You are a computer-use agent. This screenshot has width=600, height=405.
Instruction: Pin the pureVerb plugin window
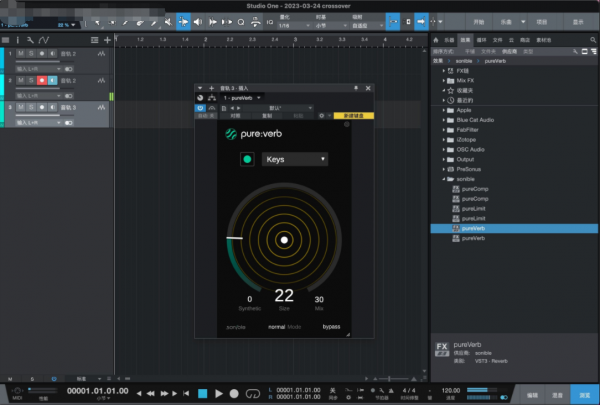click(356, 88)
